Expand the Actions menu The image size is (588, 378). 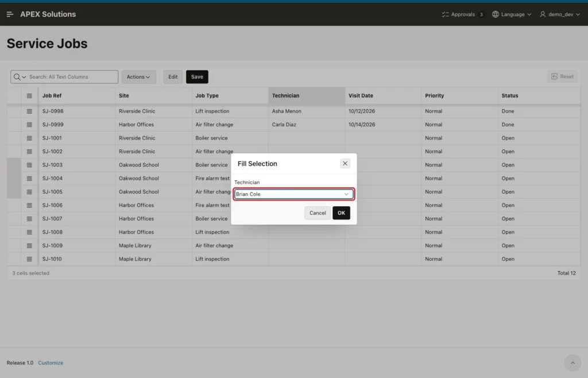[x=138, y=77]
